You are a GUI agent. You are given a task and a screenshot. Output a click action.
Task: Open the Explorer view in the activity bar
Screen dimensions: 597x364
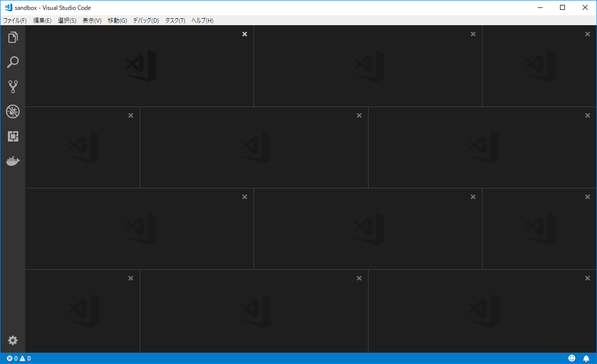click(x=13, y=37)
